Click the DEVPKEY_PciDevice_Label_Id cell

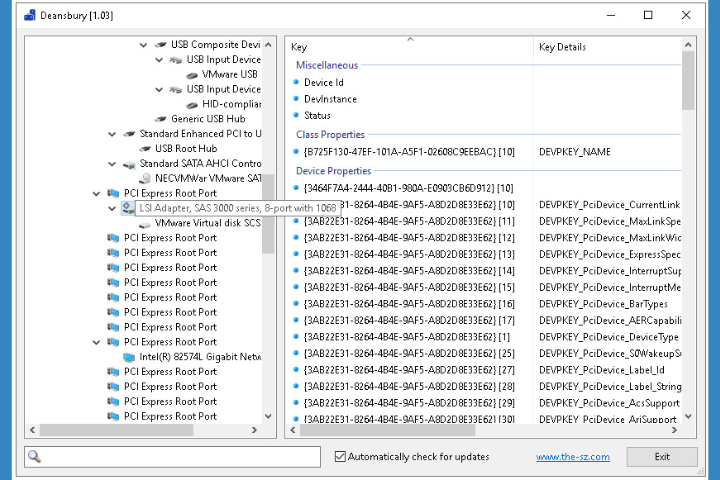602,370
